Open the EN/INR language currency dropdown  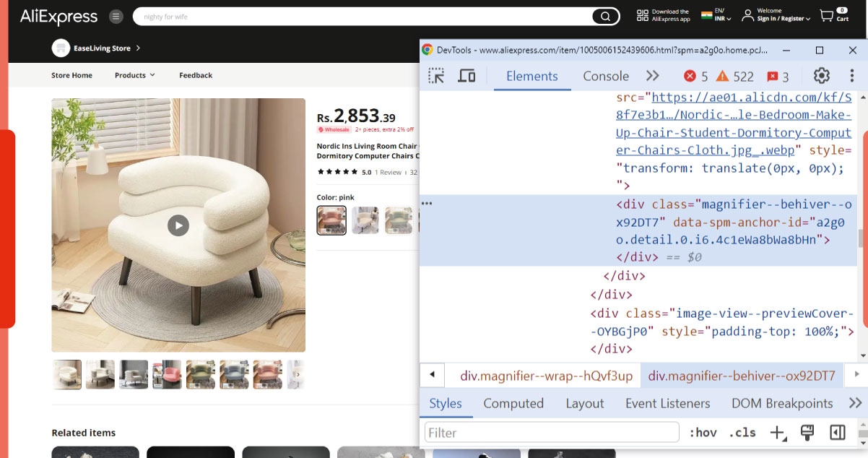(717, 14)
